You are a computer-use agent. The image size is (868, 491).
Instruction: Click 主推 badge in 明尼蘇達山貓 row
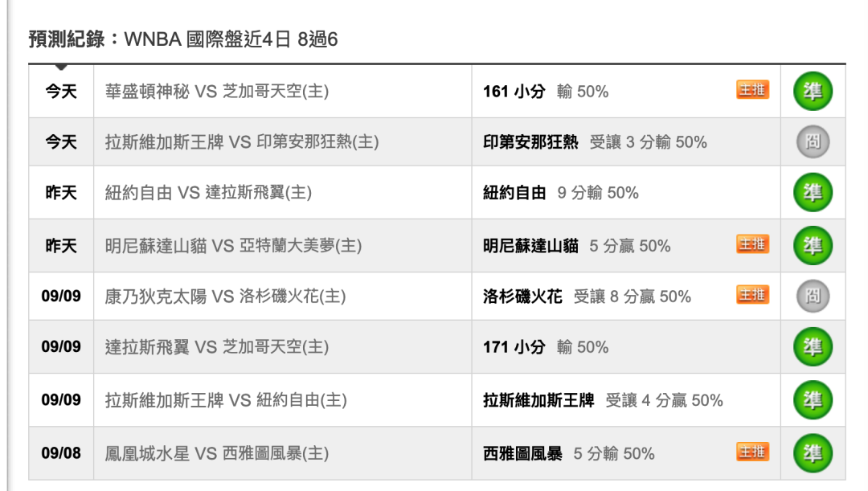click(752, 244)
